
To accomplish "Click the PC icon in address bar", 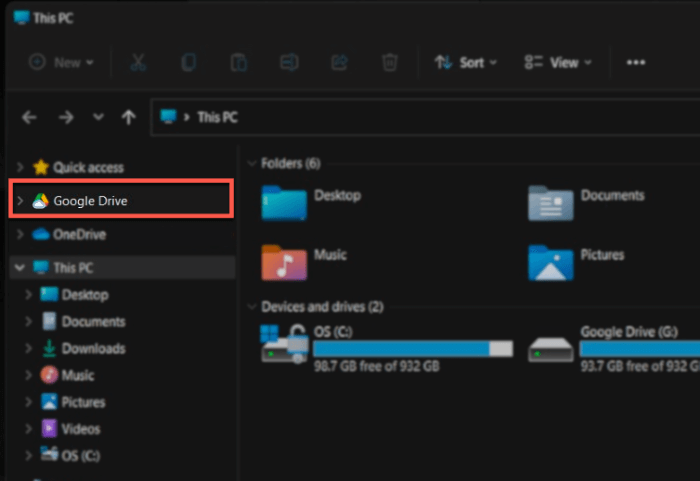I will coord(168,117).
